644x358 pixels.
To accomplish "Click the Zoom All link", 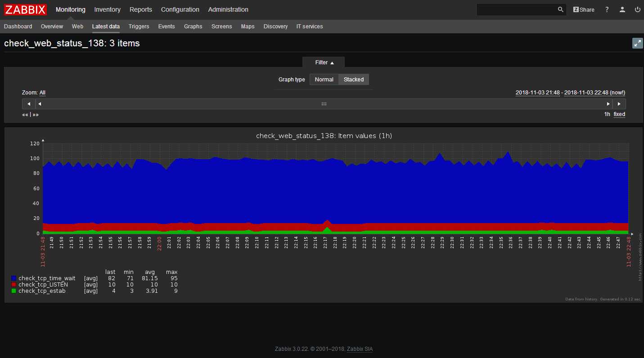I will (42, 93).
